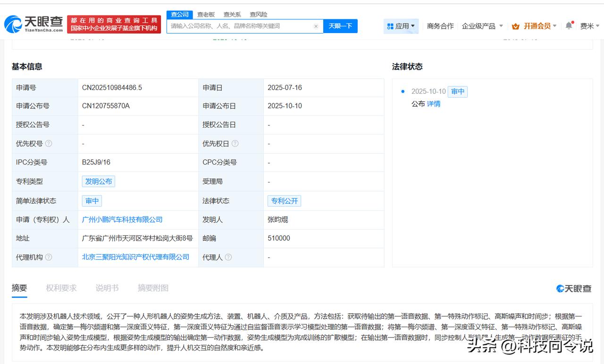Expand the 开通会员 membership menu
The height and width of the screenshot is (364, 604).
pos(534,26)
